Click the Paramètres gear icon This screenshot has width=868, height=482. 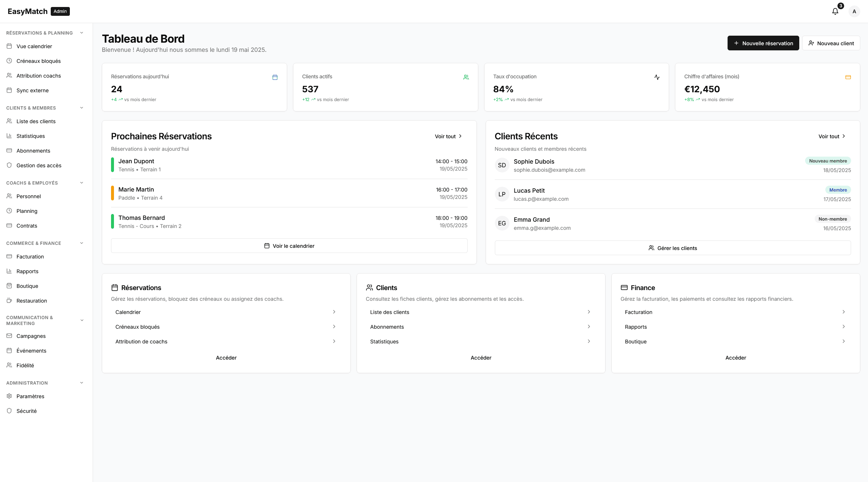pos(9,396)
